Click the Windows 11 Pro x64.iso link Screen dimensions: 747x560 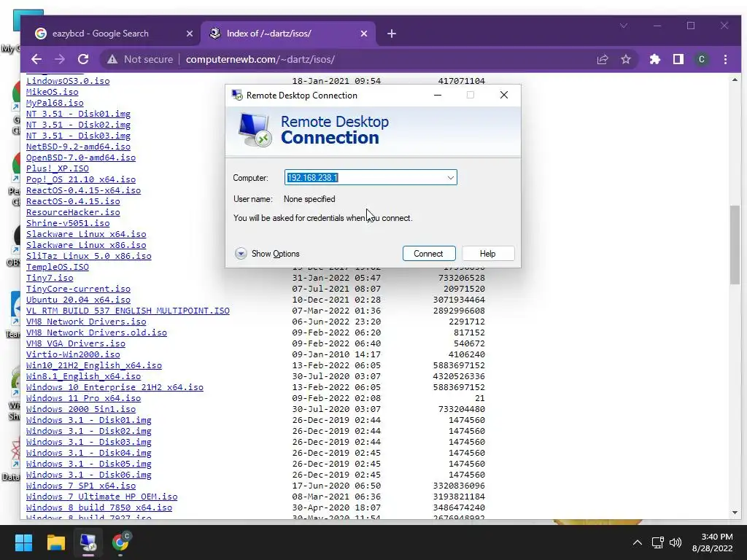coord(83,398)
